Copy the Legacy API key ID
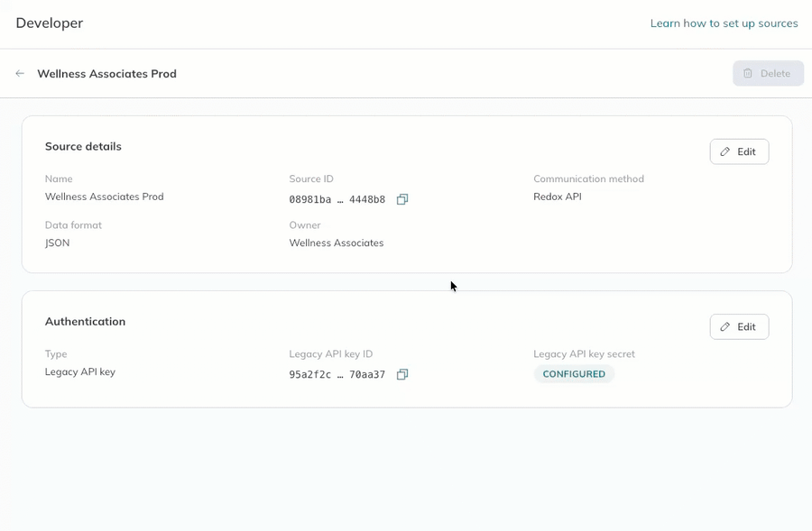Screen dimensions: 812x531 tap(402, 374)
